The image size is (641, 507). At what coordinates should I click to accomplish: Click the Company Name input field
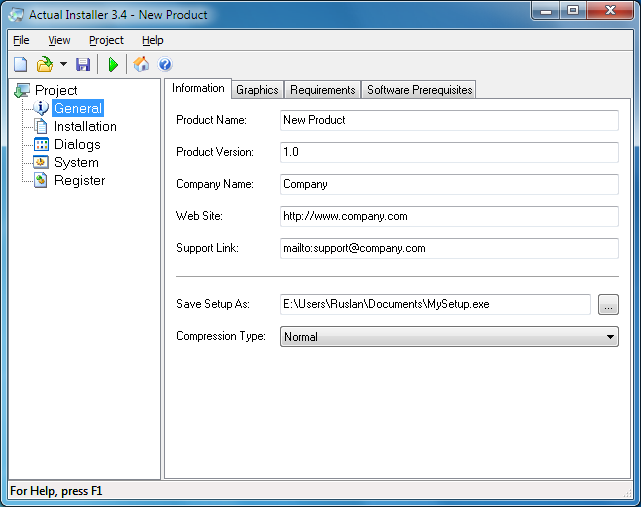pos(449,184)
